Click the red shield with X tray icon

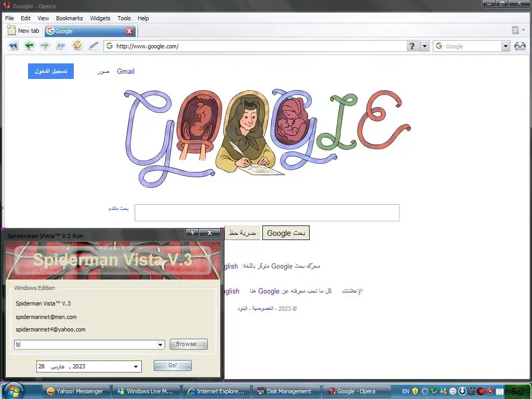click(490, 391)
